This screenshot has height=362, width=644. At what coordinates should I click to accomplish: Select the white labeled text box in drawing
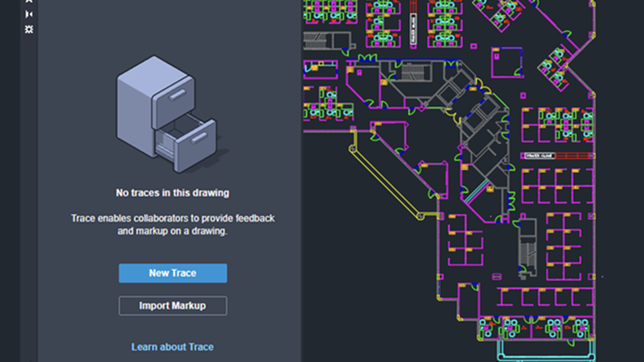(539, 156)
